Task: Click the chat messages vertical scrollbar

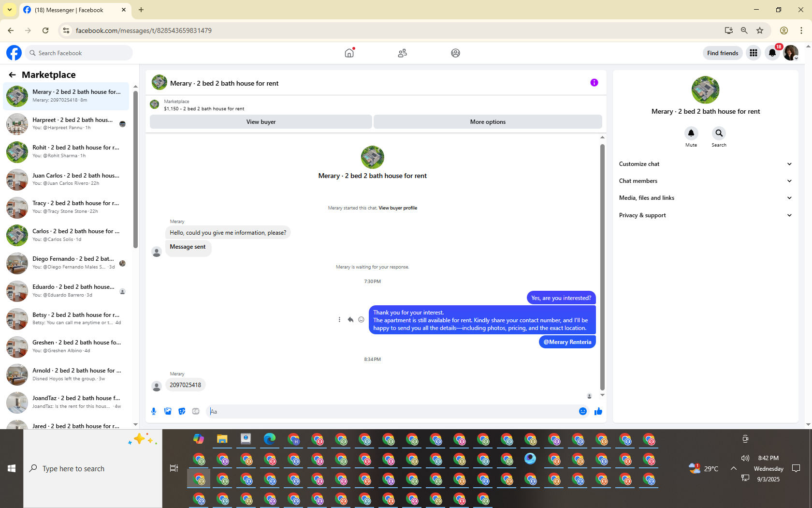Action: point(602,267)
